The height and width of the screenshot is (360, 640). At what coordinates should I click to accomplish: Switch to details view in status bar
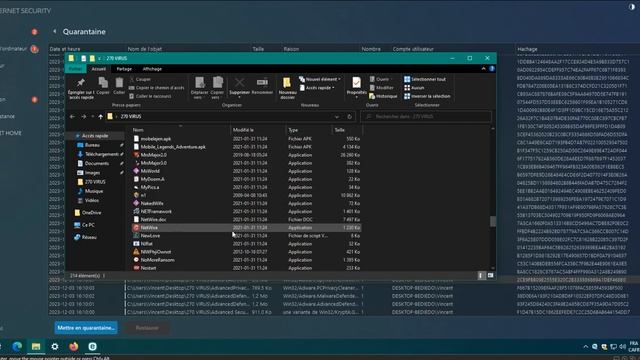pos(480,276)
